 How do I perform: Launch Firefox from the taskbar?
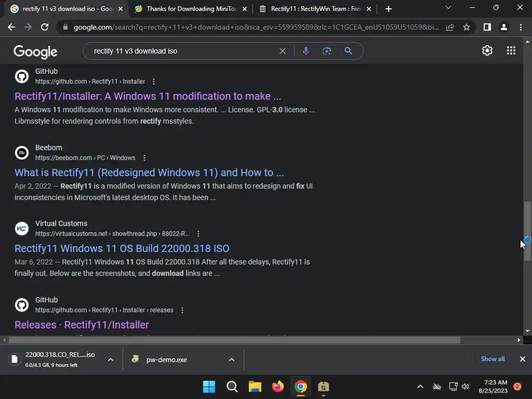tap(277, 387)
